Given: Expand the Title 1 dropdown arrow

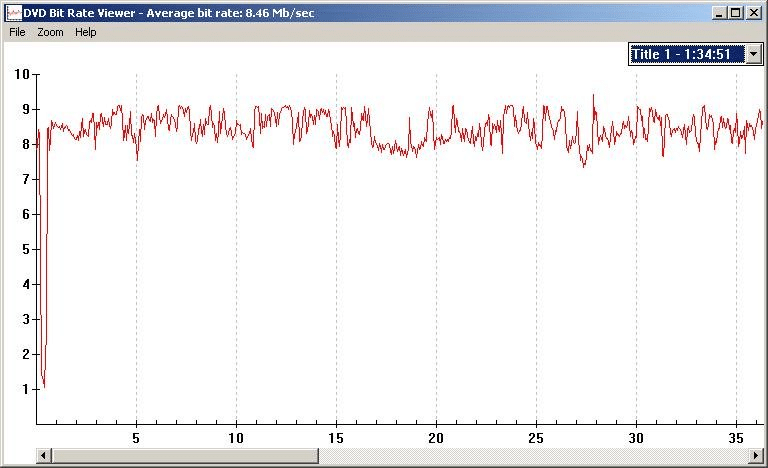Looking at the screenshot, I should coord(754,54).
